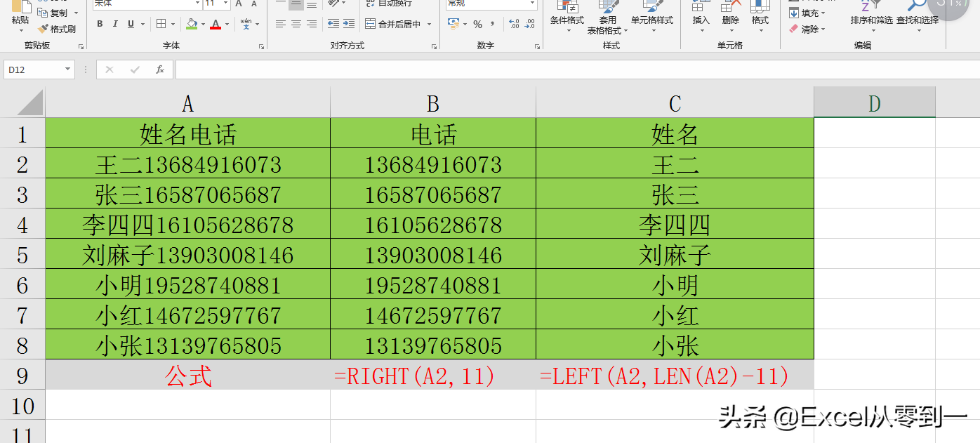Click the increase decimal icon
This screenshot has width=980, height=443.
coord(514,24)
